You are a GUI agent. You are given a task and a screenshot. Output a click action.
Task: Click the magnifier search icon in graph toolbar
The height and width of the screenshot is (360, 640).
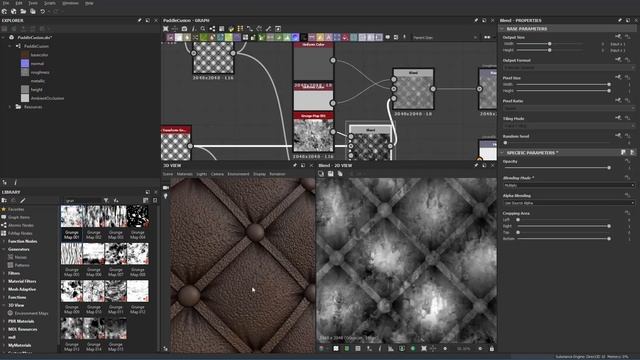tap(203, 29)
